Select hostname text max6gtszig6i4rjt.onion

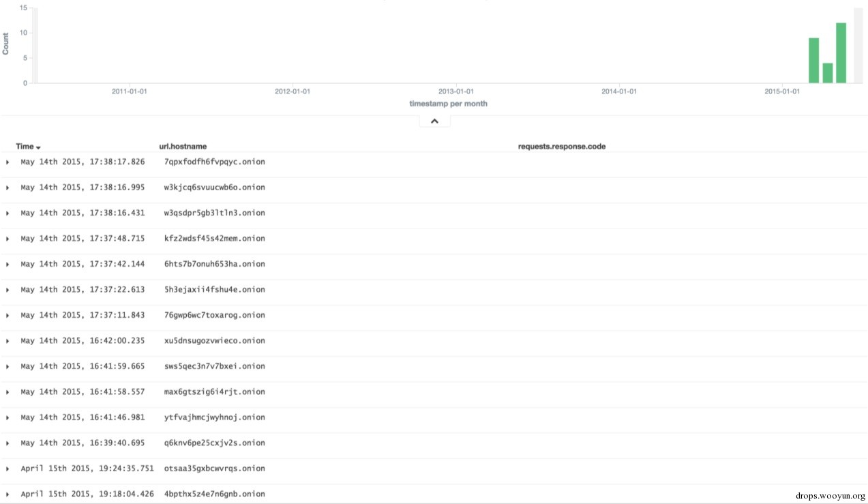click(215, 391)
